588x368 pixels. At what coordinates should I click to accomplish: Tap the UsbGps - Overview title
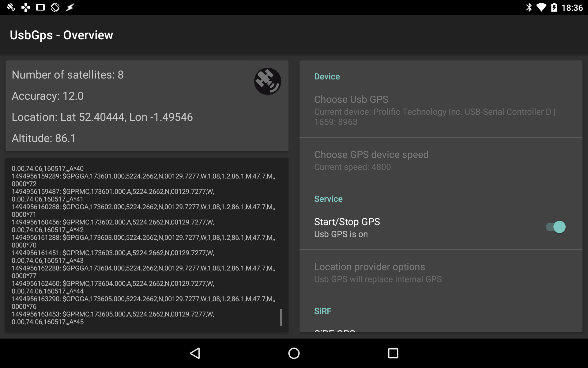coord(61,35)
